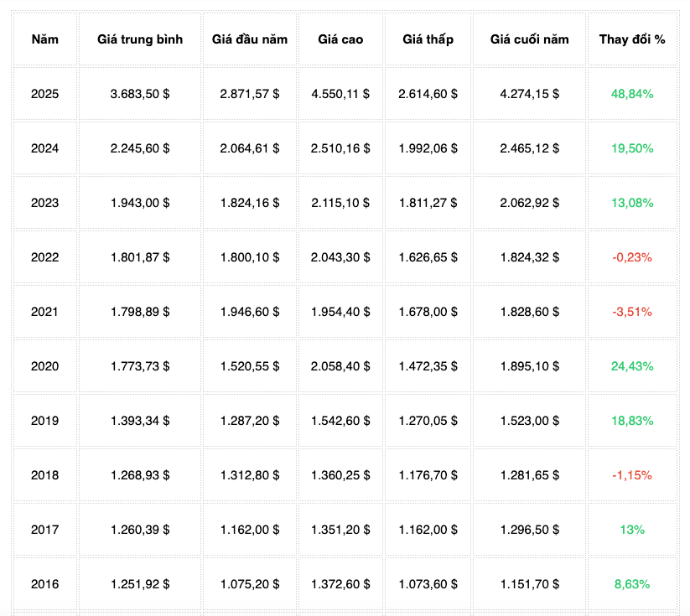Click the red -0,23% change for 2022
Screen dimensions: 690x616
tap(631, 257)
